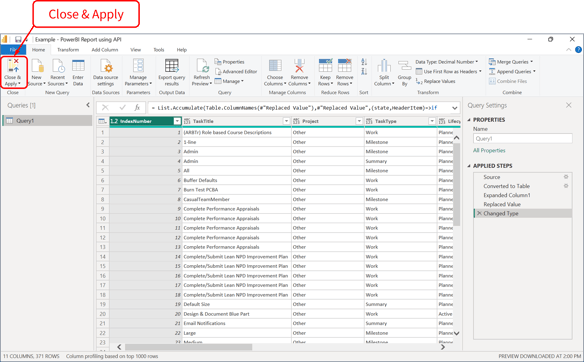The width and height of the screenshot is (584, 362).
Task: Click the vertical scrollbar thumb in the grid
Action: click(x=456, y=185)
